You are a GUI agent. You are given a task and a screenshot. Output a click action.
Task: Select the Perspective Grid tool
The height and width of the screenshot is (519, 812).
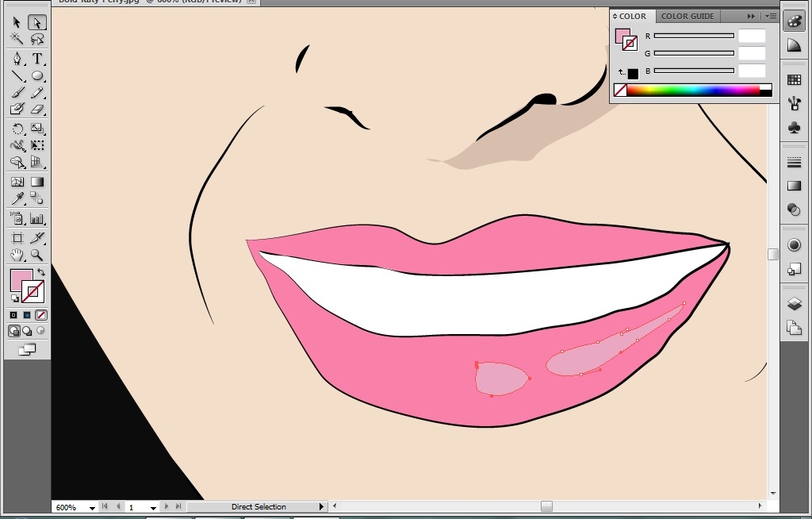(36, 162)
